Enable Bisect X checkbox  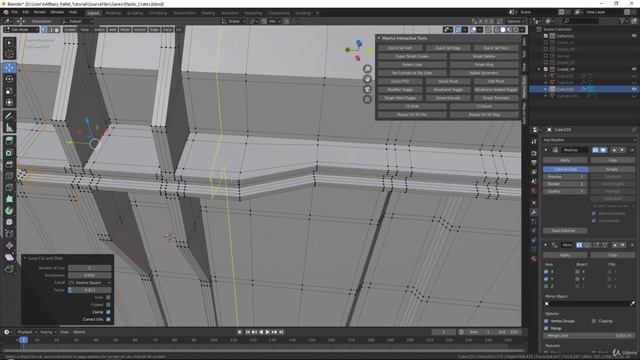coord(577,272)
